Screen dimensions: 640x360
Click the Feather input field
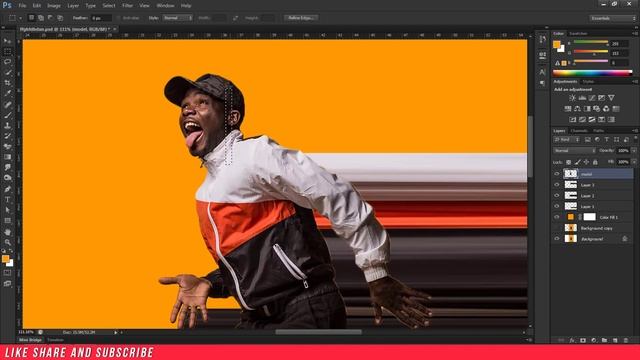tap(101, 18)
